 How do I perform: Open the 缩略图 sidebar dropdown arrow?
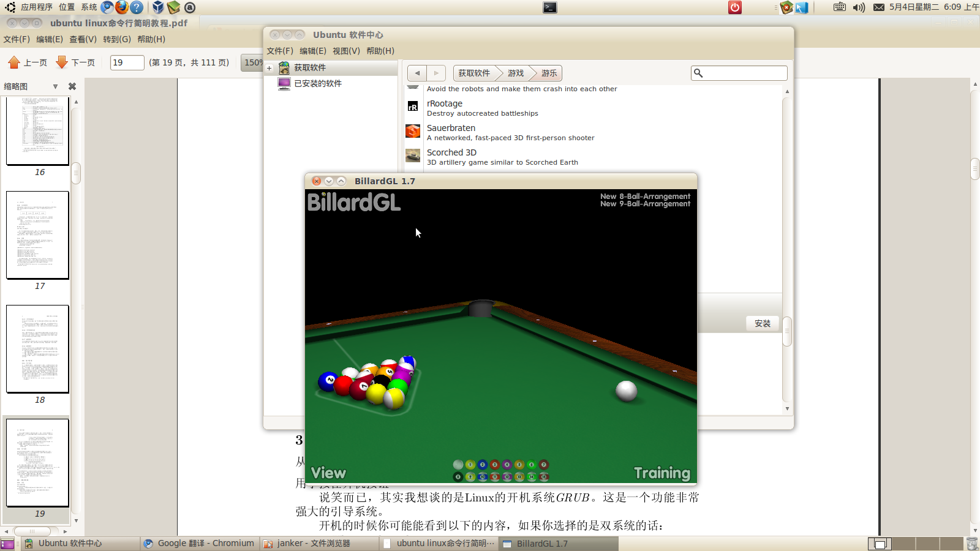[55, 86]
